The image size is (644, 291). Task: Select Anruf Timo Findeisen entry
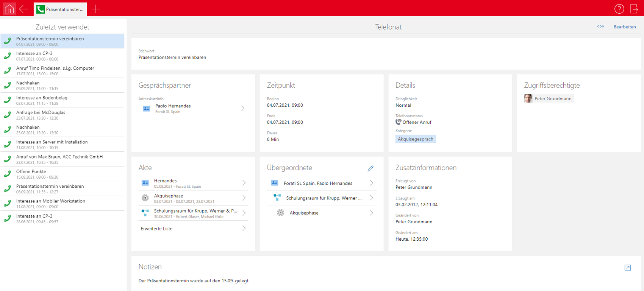click(x=63, y=70)
